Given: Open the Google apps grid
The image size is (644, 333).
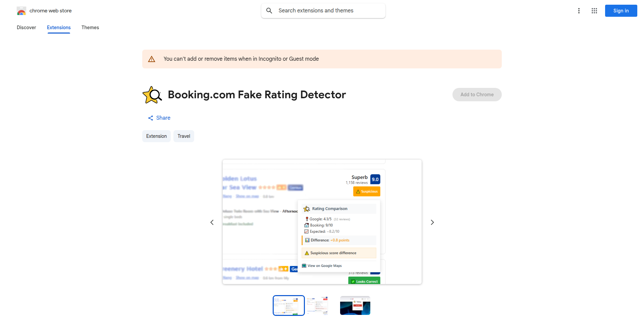Looking at the screenshot, I should 594,11.
